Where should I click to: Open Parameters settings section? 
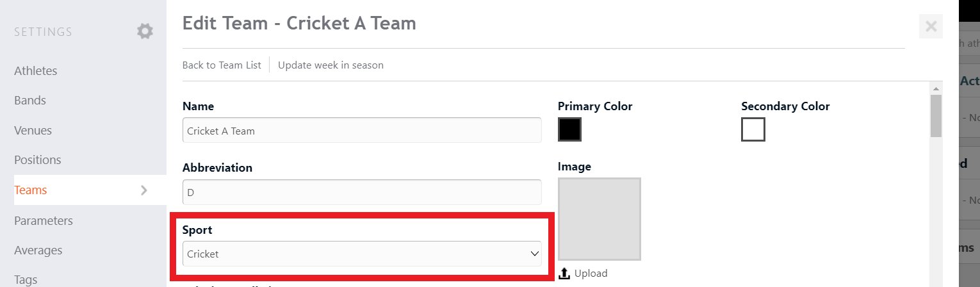44,220
